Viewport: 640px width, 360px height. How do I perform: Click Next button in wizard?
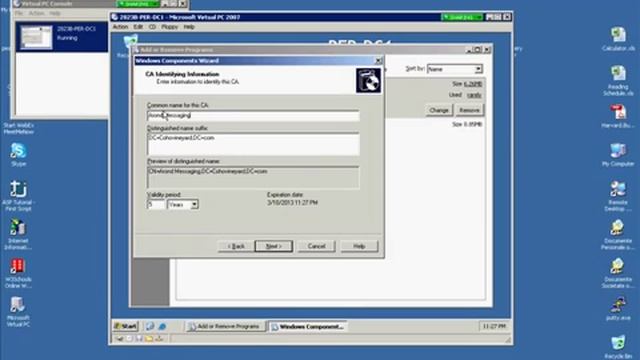[x=273, y=246]
